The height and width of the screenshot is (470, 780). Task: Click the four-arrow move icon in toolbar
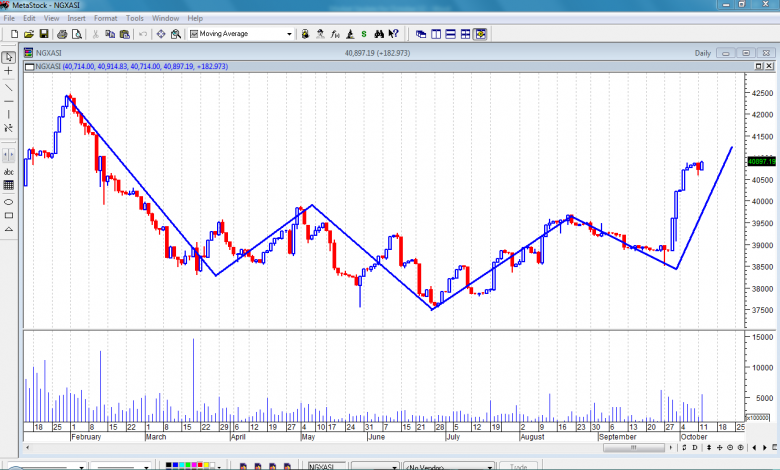(x=161, y=34)
